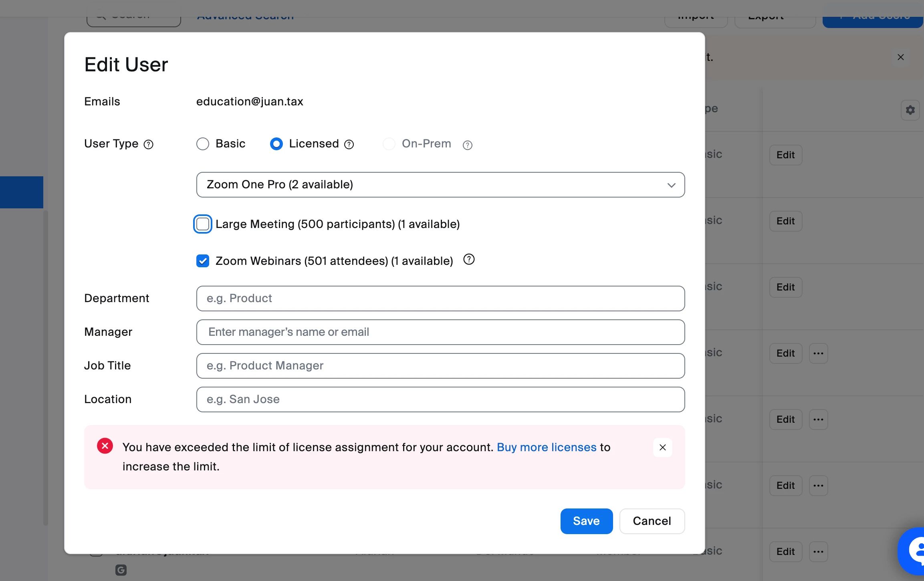Open the table settings gear icon

point(910,110)
